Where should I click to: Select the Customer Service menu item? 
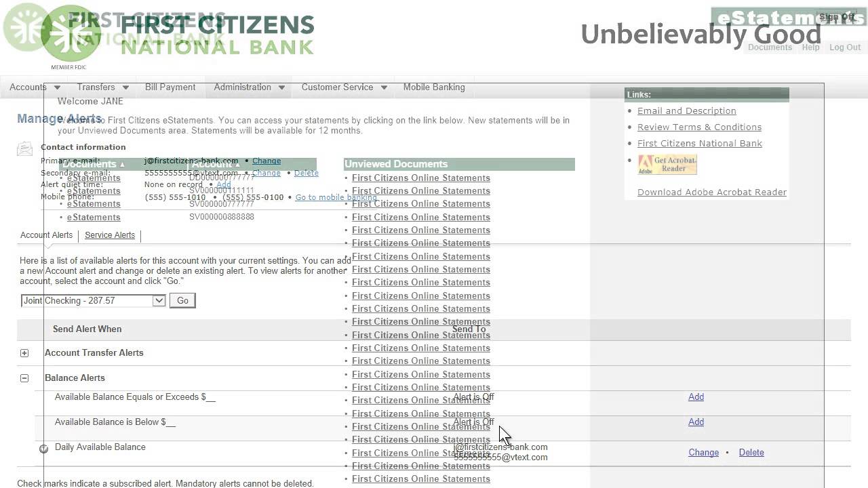click(337, 87)
